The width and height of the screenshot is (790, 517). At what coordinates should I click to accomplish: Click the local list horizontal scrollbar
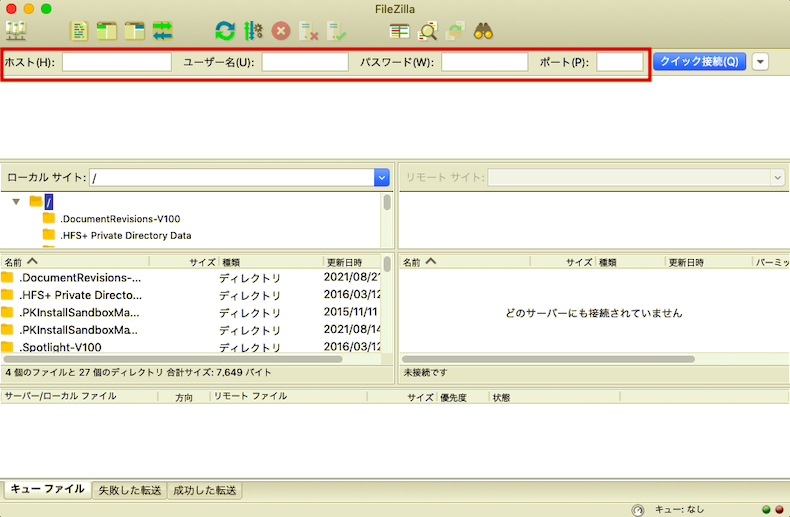click(x=173, y=359)
